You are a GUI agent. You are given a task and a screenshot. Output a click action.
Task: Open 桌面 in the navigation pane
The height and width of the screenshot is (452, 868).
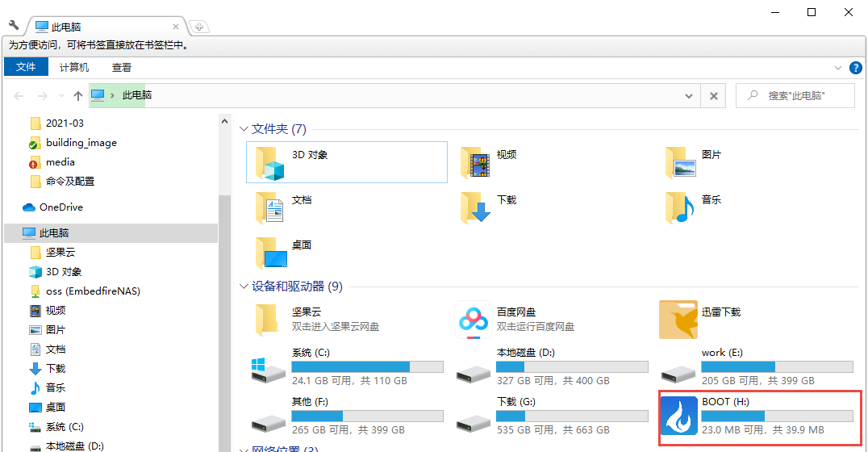coord(56,407)
